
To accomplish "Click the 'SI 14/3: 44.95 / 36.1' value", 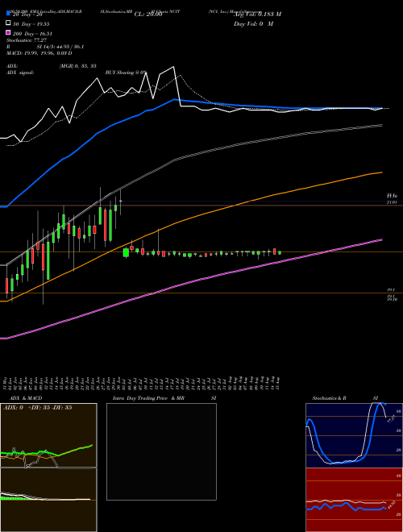I will tap(60, 47).
